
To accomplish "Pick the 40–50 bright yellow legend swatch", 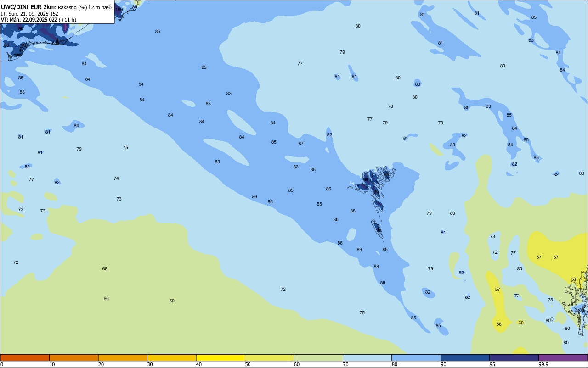I will [220, 357].
